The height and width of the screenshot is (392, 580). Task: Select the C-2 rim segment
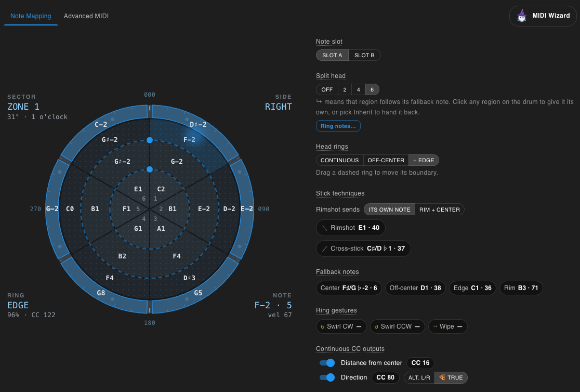point(101,124)
